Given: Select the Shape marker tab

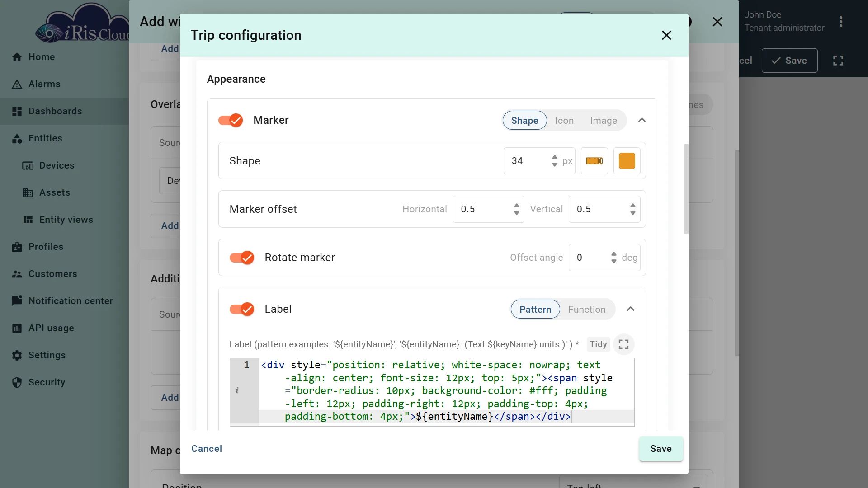Looking at the screenshot, I should (x=524, y=121).
